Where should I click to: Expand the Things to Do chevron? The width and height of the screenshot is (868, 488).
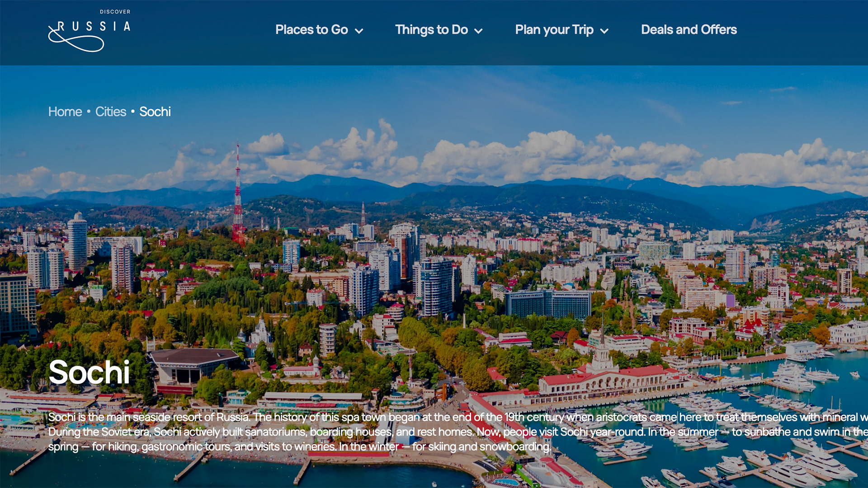coord(479,31)
